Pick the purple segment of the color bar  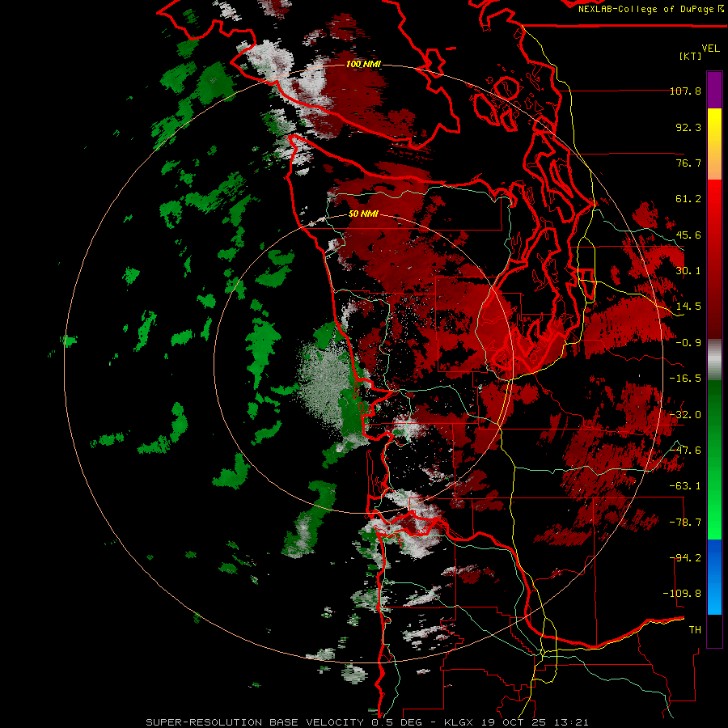coord(714,90)
